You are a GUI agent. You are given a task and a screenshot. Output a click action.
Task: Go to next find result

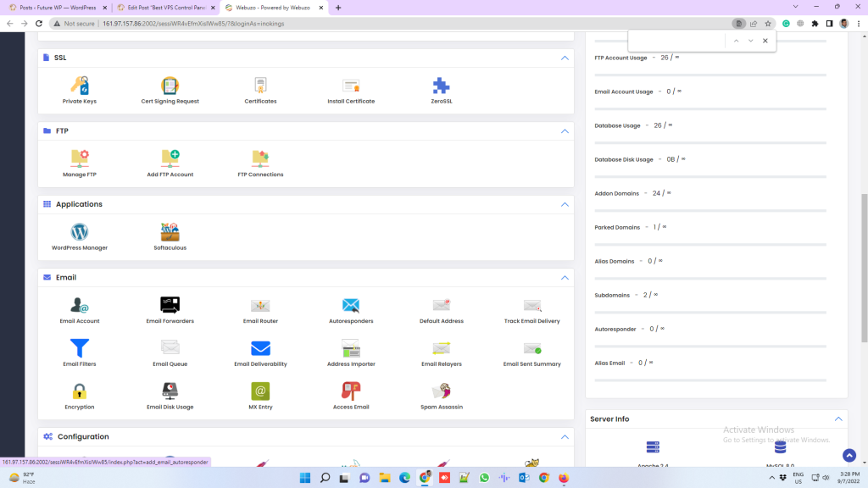751,41
